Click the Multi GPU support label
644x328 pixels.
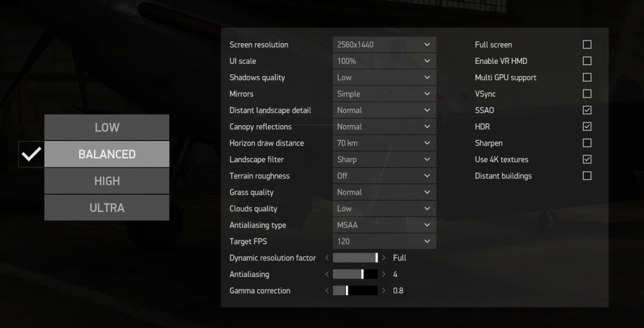[506, 78]
